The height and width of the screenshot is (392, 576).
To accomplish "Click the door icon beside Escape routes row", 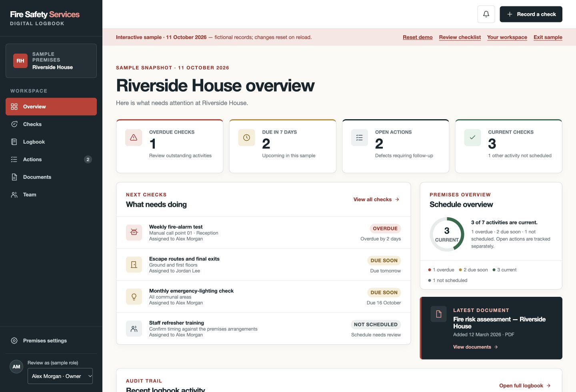I will click(x=134, y=264).
